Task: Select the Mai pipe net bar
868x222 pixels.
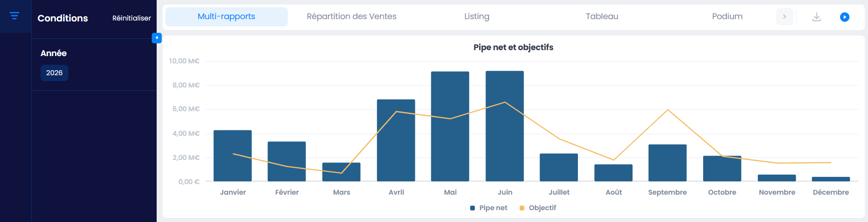Action: pos(450,126)
